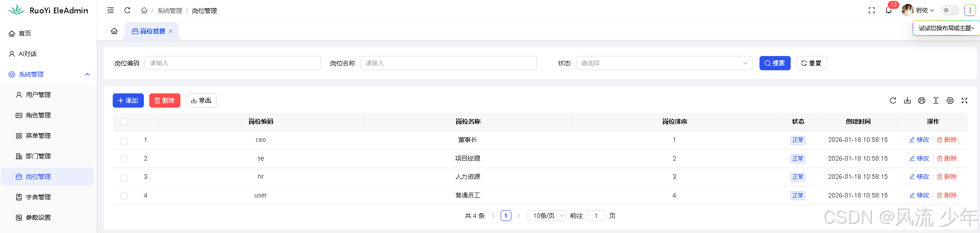The height and width of the screenshot is (233, 980).
Task: Click the 董事长 cell
Action: tap(468, 140)
